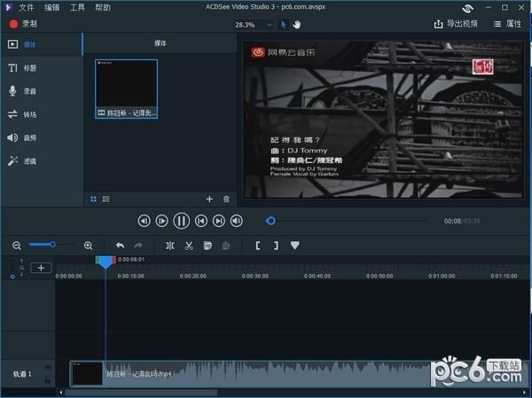Open the 工具 menu
The height and width of the screenshot is (398, 532).
point(77,7)
